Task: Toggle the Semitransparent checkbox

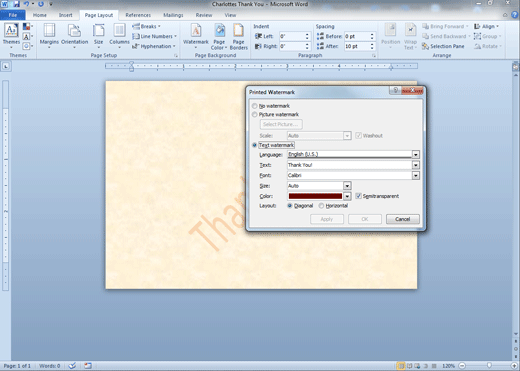Action: 358,196
